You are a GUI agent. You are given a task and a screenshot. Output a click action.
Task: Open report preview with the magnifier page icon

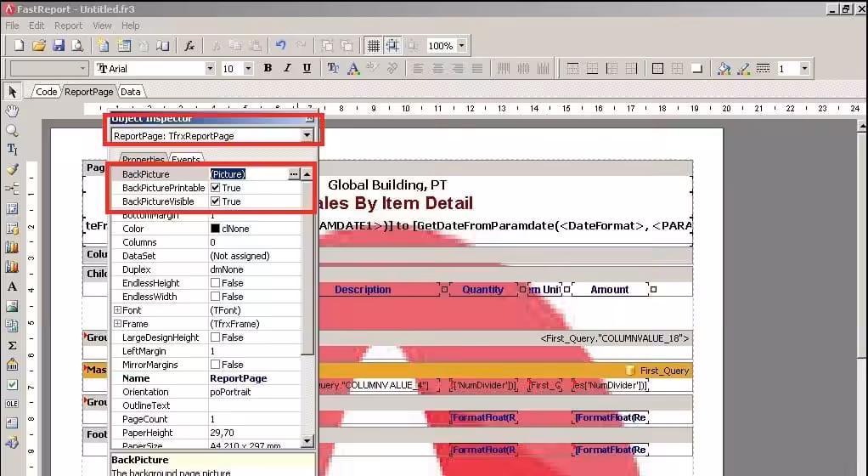pyautogui.click(x=77, y=46)
